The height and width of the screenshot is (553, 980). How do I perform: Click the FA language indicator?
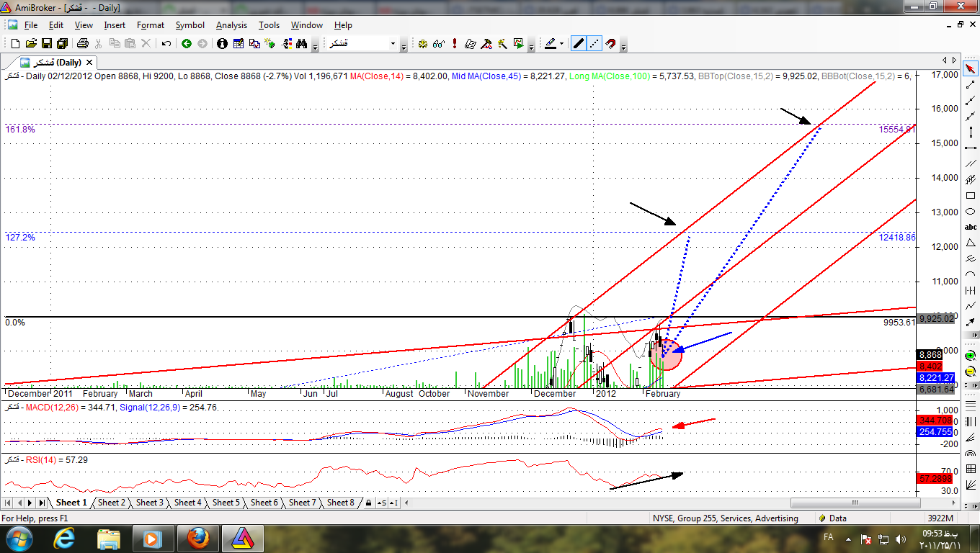[x=829, y=537]
